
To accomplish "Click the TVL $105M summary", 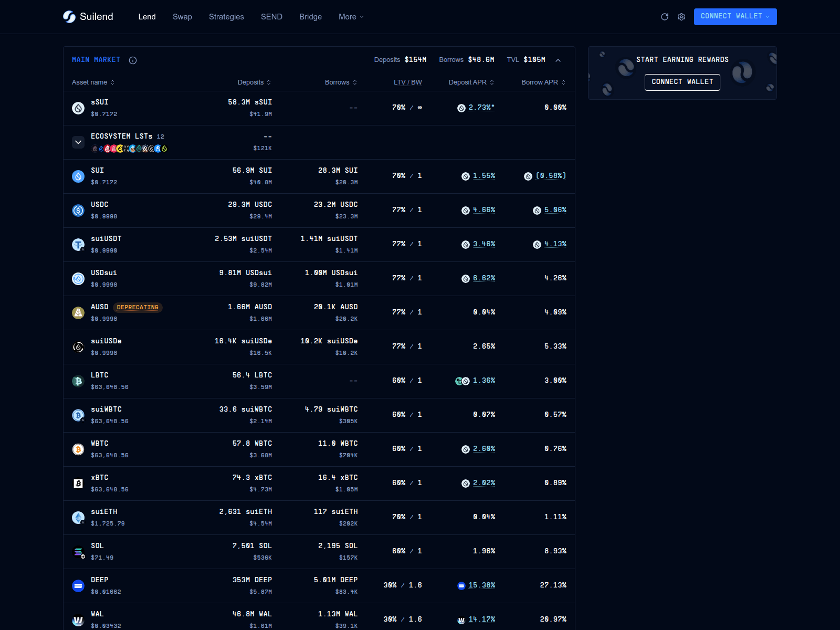I will [526, 60].
